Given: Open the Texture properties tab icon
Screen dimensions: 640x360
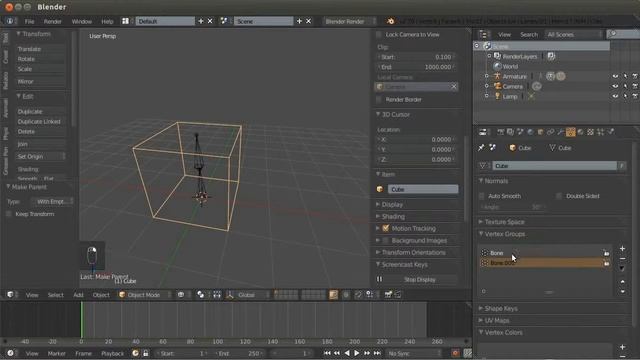Looking at the screenshot, I should coord(590,132).
